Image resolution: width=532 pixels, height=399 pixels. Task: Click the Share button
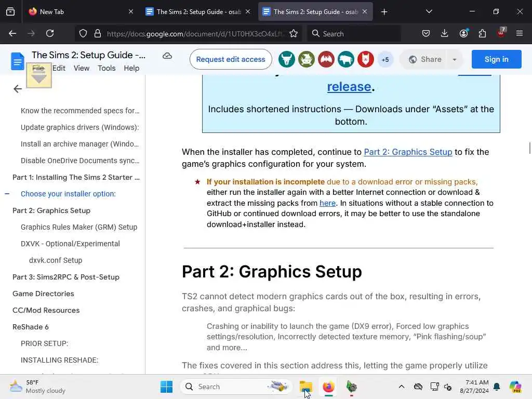[x=425, y=59]
